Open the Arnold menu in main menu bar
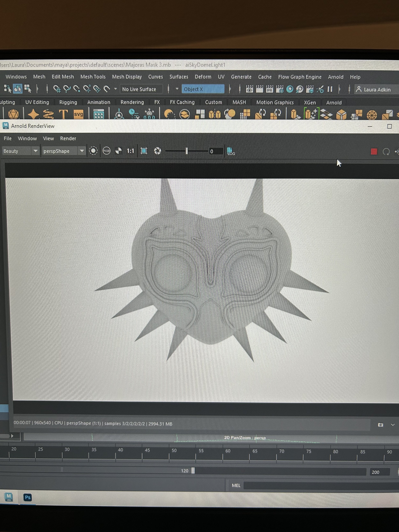This screenshot has width=399, height=532. [x=335, y=77]
